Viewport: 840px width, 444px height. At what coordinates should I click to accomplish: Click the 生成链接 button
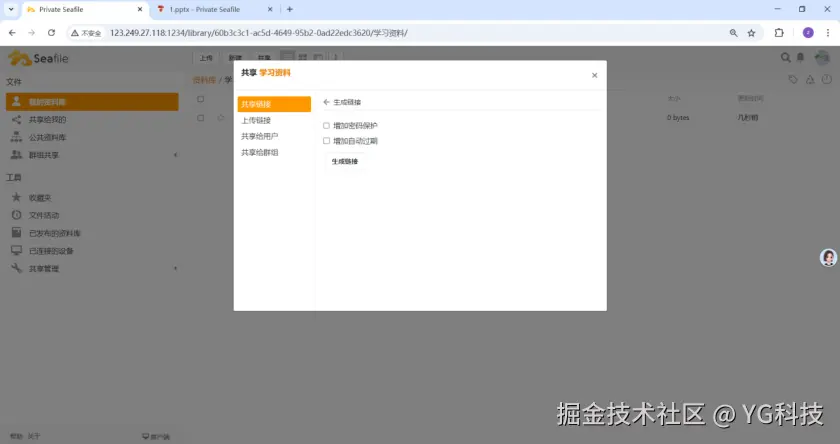(344, 161)
